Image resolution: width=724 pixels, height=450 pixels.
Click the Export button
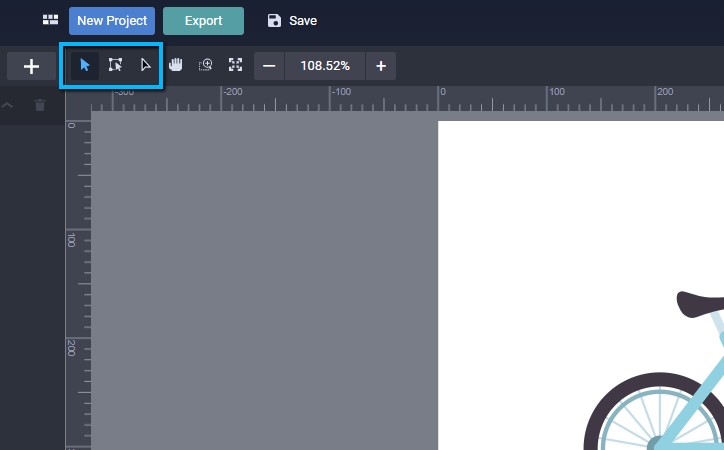point(203,21)
